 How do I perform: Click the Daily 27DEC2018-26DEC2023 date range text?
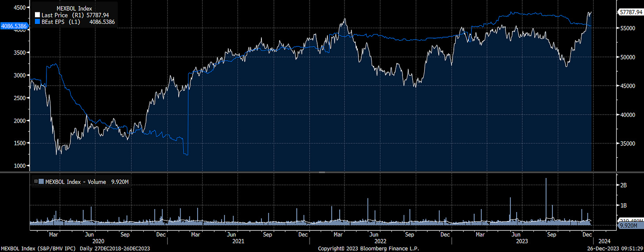coord(114,248)
